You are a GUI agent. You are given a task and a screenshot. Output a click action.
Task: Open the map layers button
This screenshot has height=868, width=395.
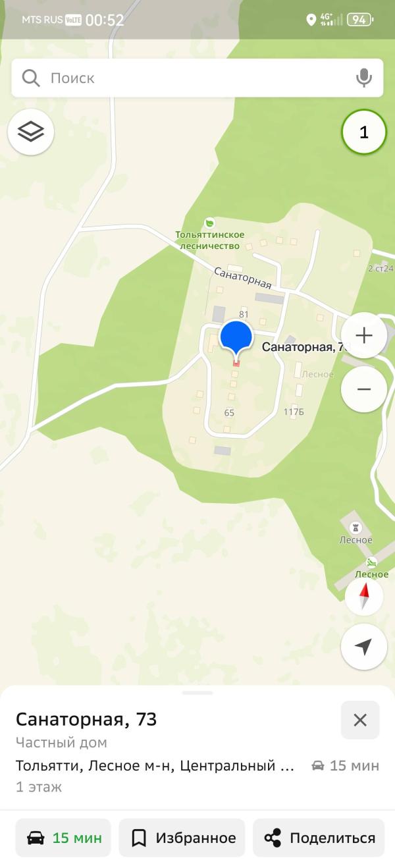[x=31, y=132]
